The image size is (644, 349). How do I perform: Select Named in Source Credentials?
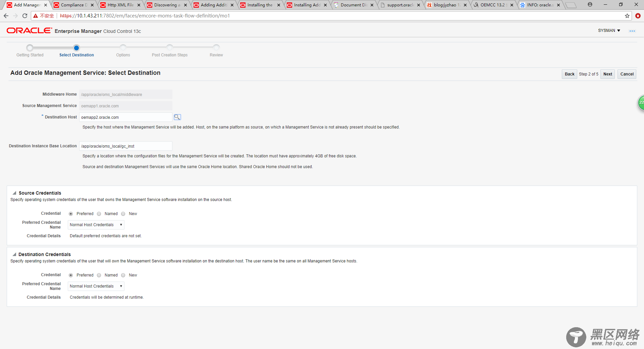(99, 214)
